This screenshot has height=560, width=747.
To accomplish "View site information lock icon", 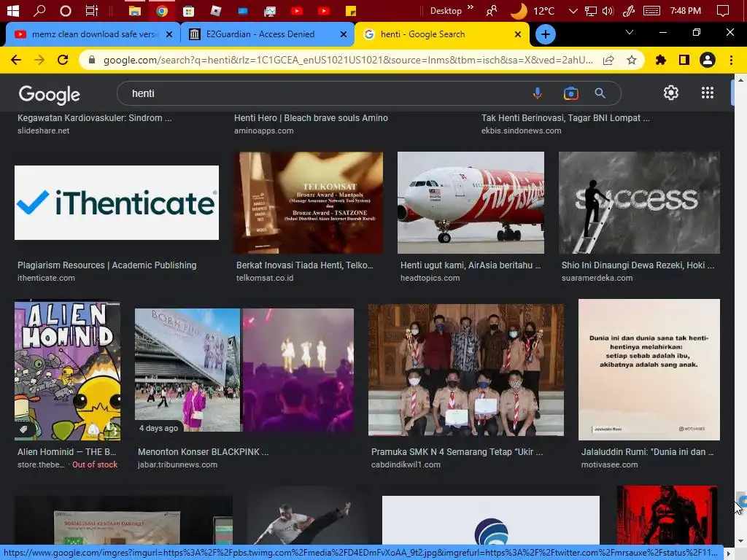I will tap(92, 60).
